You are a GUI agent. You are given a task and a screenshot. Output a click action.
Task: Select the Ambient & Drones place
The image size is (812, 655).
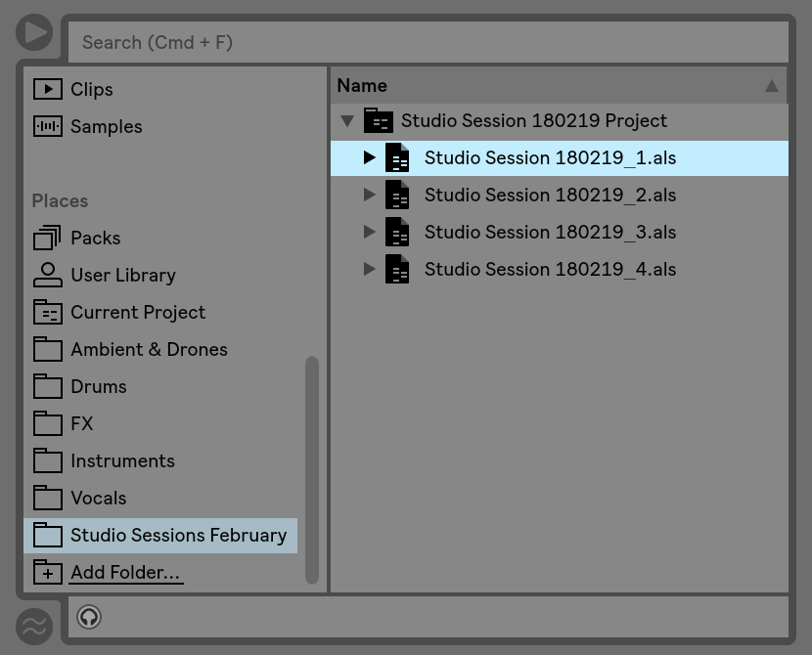pyautogui.click(x=149, y=349)
